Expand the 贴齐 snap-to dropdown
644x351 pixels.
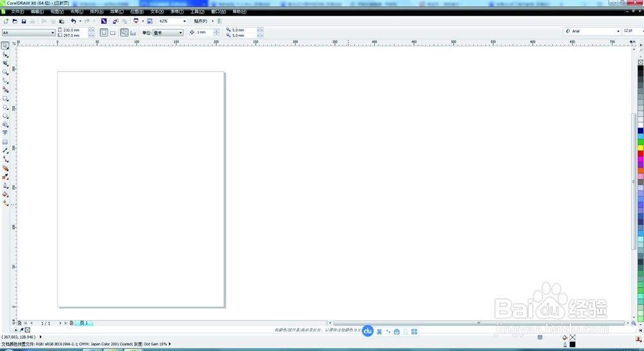213,21
